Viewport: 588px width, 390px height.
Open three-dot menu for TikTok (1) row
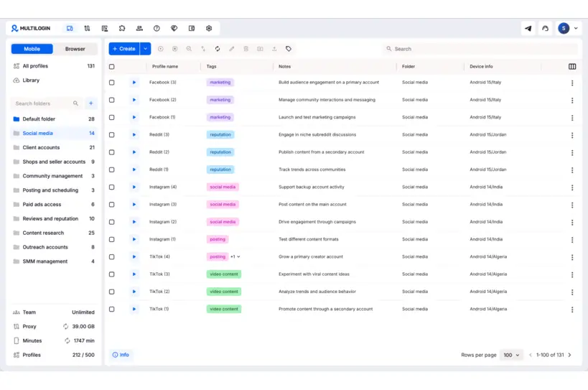pos(572,310)
